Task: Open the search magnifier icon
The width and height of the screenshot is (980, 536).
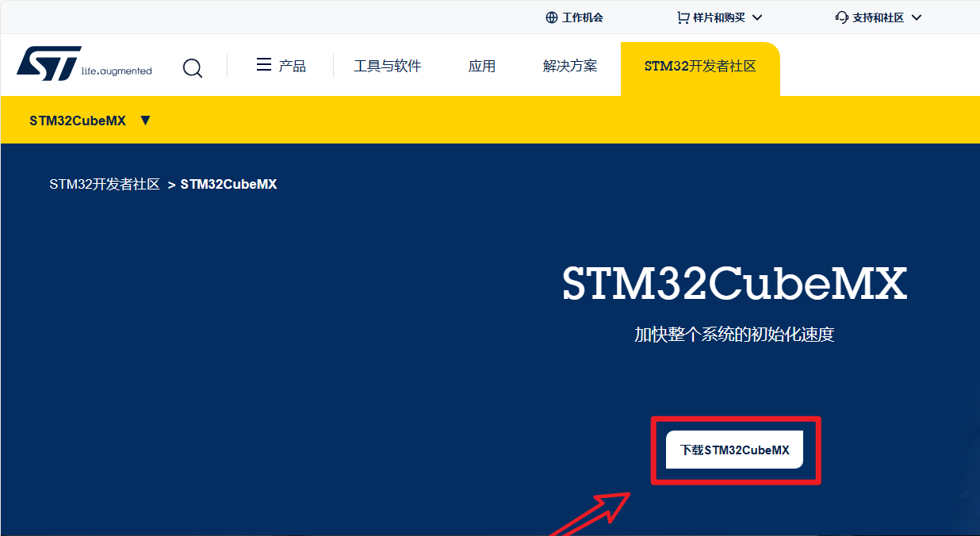Action: point(193,68)
